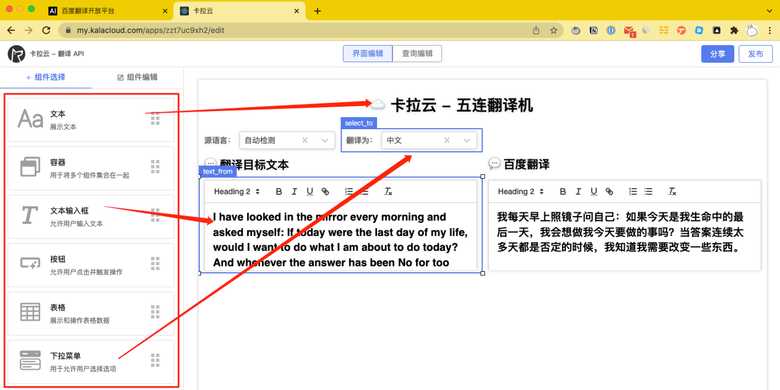Open Heading 2 dropdown in text_from editor

tap(237, 192)
